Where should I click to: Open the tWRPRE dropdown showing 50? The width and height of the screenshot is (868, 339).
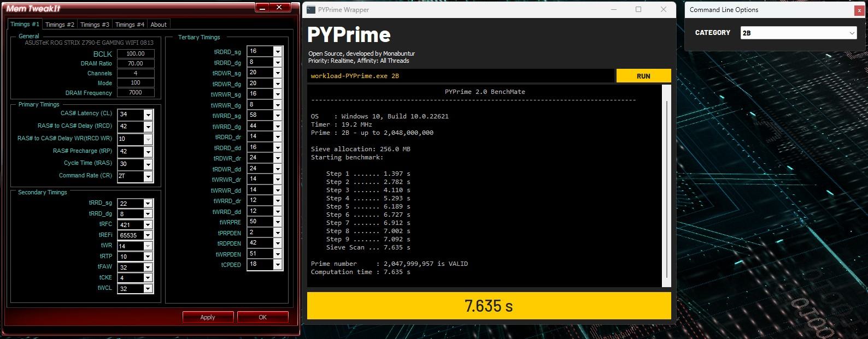(278, 222)
